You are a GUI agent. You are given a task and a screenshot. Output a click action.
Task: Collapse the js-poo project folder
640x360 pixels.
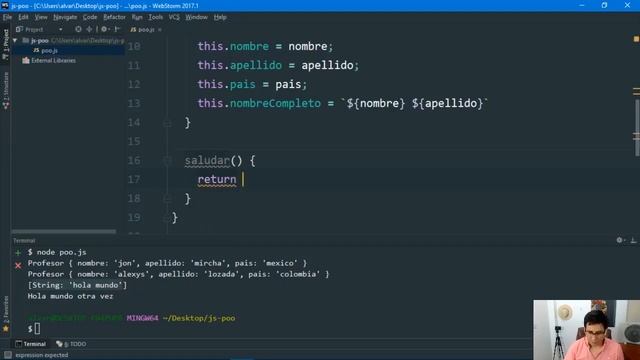[15, 40]
